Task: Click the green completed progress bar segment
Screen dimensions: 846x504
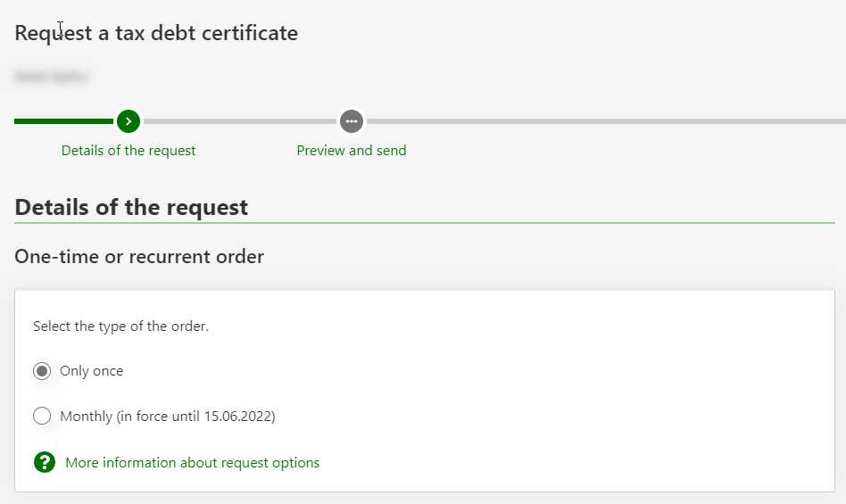Action: click(62, 120)
